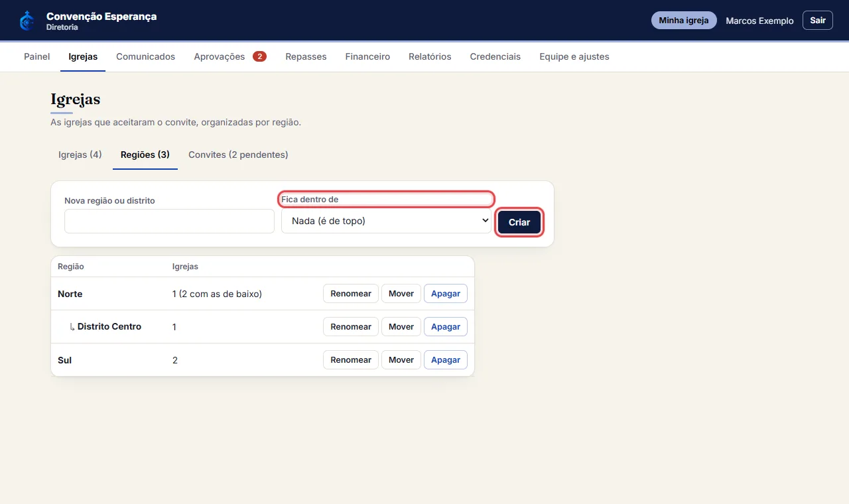849x504 pixels.
Task: Click the '1 (2 com as de baixo)' count
Action: click(217, 294)
